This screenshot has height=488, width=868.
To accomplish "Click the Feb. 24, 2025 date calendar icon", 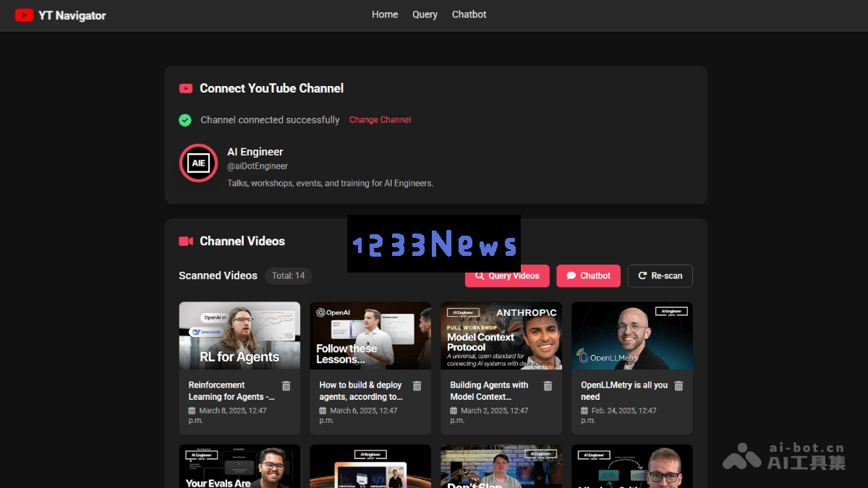I will coord(584,411).
